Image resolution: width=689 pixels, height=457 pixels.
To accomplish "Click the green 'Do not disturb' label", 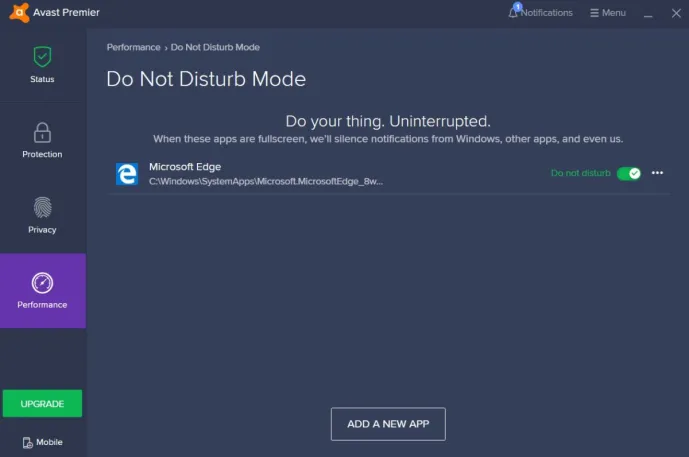I will (580, 173).
